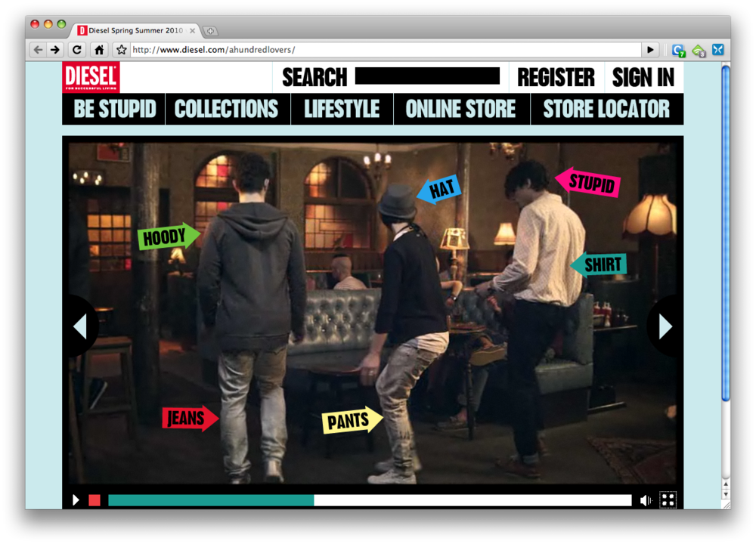Open the Collections menu
Image resolution: width=756 pixels, height=544 pixels.
pos(227,109)
